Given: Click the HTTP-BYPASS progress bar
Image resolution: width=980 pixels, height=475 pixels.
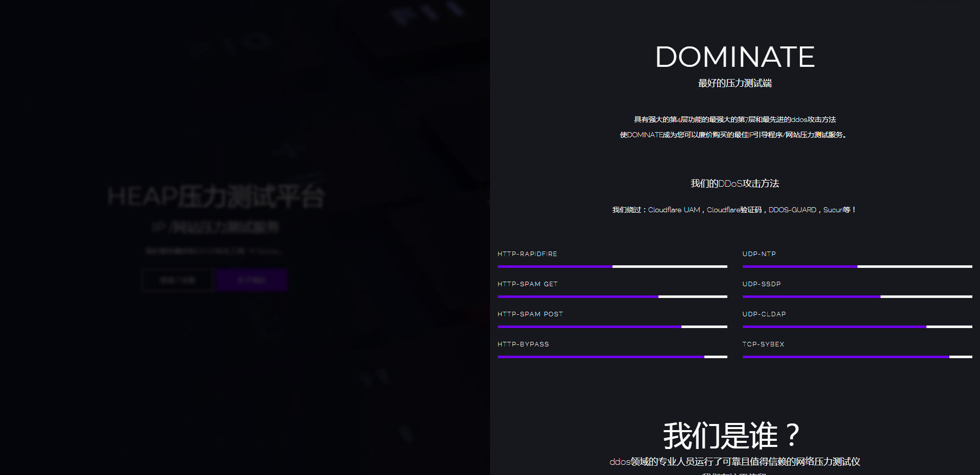Looking at the screenshot, I should (x=612, y=357).
